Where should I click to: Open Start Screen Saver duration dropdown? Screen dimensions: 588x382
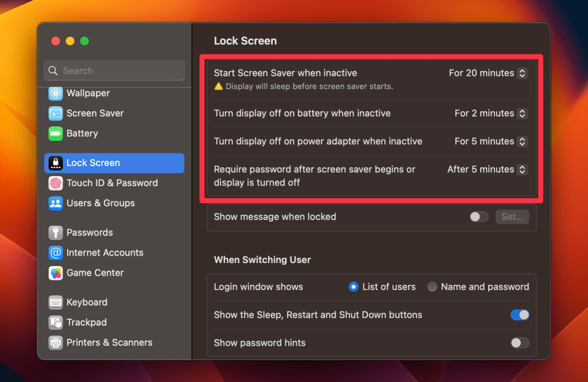521,73
